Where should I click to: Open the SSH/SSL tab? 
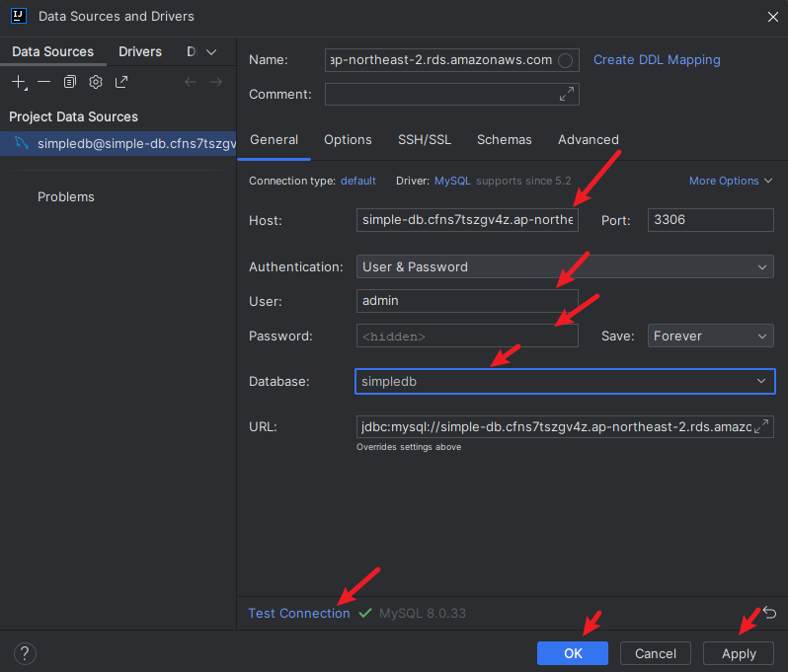[425, 139]
